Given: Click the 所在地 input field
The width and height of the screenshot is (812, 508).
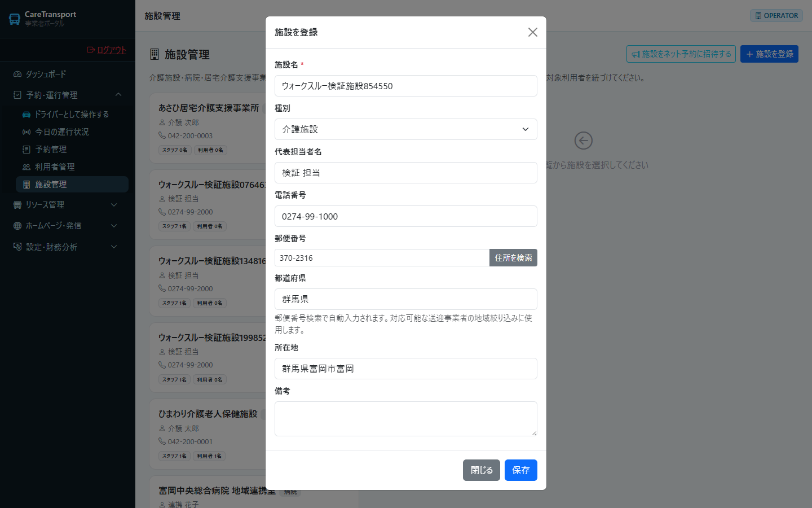Looking at the screenshot, I should coord(406,369).
